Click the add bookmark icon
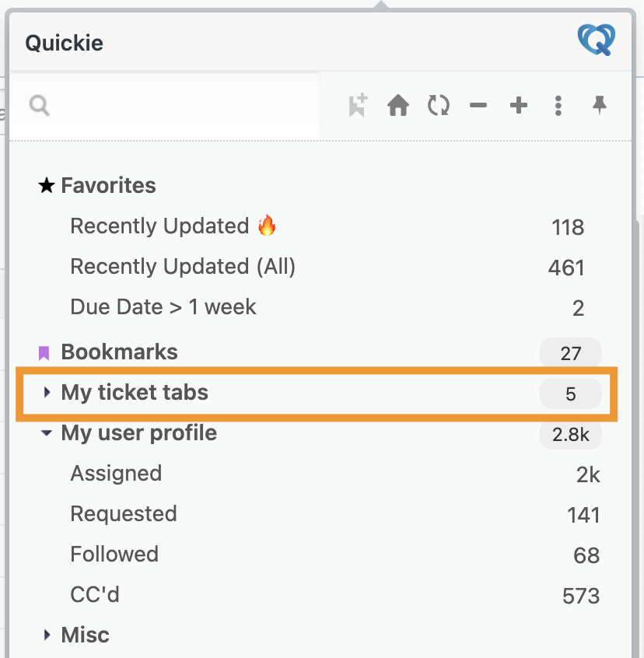Viewport: 644px width, 658px height. (x=358, y=105)
